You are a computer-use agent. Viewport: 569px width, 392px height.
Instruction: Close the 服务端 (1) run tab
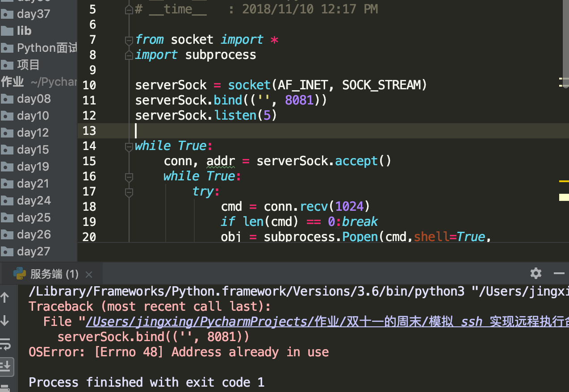click(x=89, y=274)
